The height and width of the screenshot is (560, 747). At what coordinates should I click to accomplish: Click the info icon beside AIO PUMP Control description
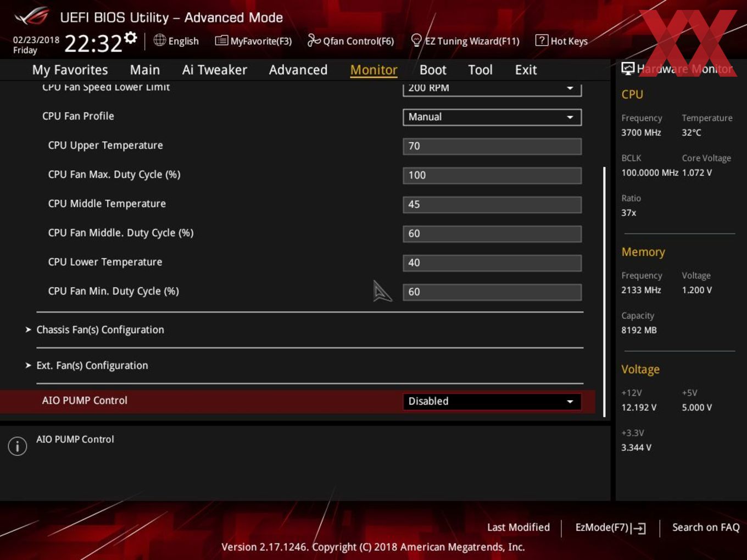[x=18, y=446]
